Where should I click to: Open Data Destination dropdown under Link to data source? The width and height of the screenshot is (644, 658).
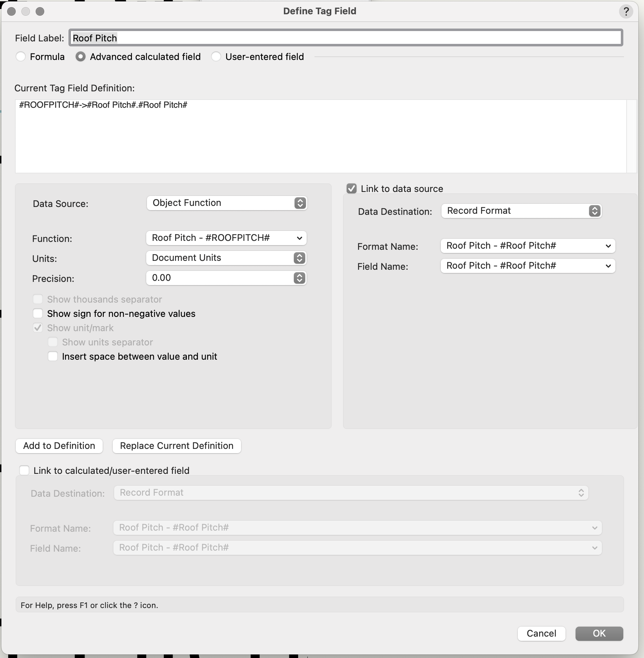[x=521, y=211]
